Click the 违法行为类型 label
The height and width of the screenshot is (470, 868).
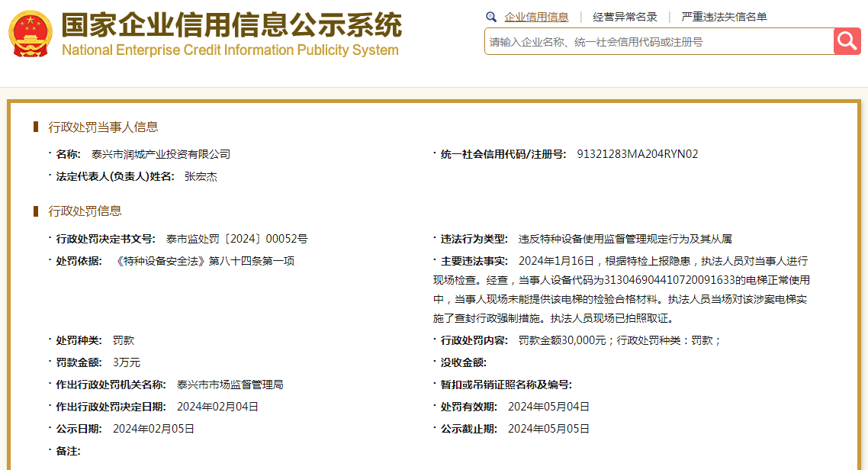(x=474, y=239)
